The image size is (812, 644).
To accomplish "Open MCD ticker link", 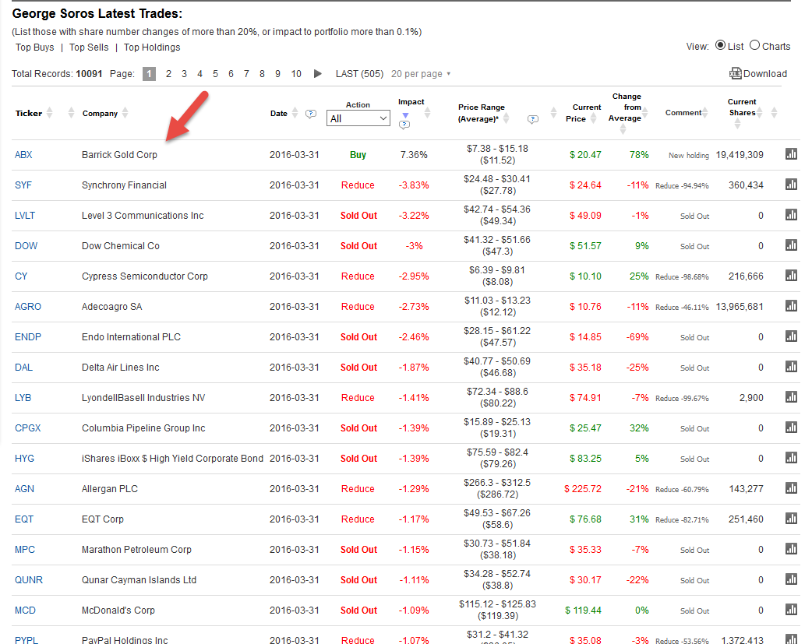I will coord(25,611).
